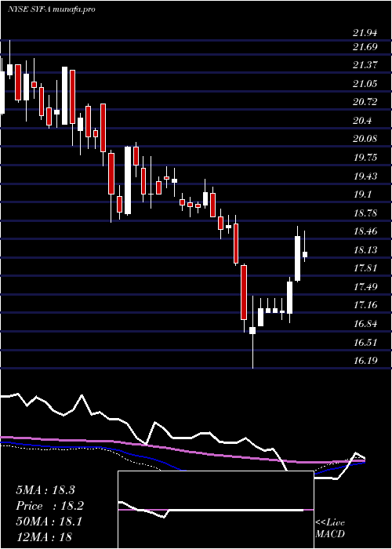
Task: Click the 21.69 price axis label
Action: pos(365,46)
